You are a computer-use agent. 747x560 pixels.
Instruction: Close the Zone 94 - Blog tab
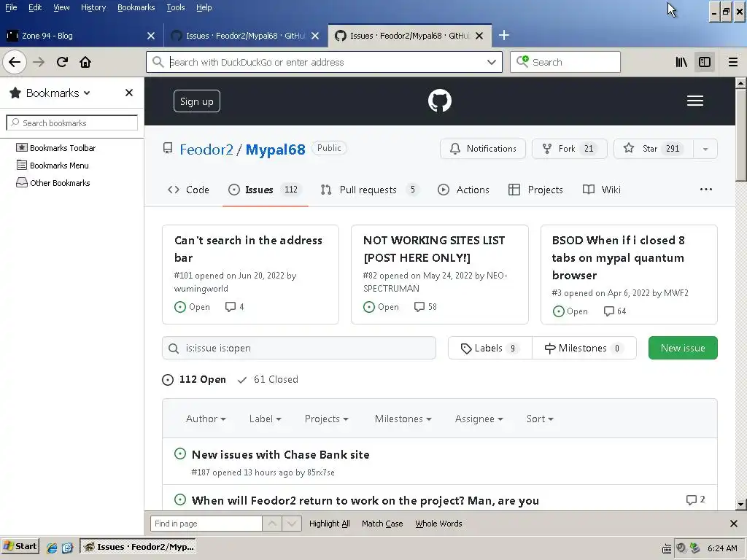point(151,36)
